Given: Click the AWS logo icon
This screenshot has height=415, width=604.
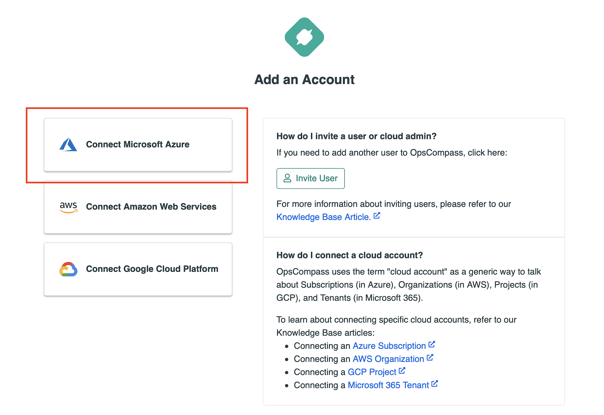Looking at the screenshot, I should tap(68, 207).
